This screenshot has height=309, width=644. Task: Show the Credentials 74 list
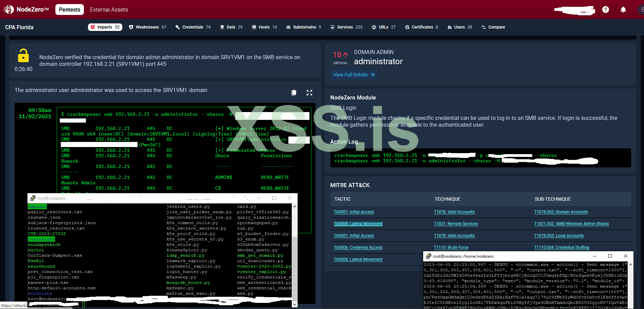coord(193,27)
